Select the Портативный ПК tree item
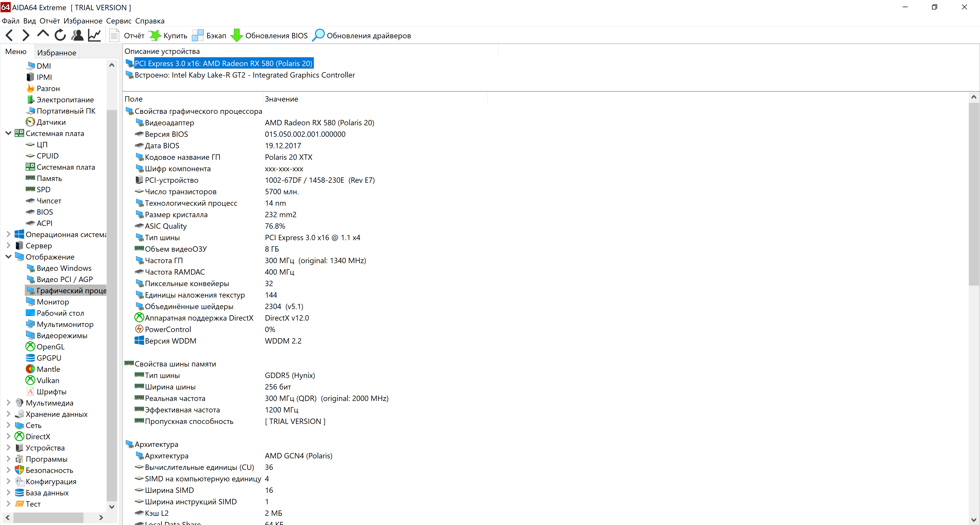980x525 pixels. [x=61, y=111]
